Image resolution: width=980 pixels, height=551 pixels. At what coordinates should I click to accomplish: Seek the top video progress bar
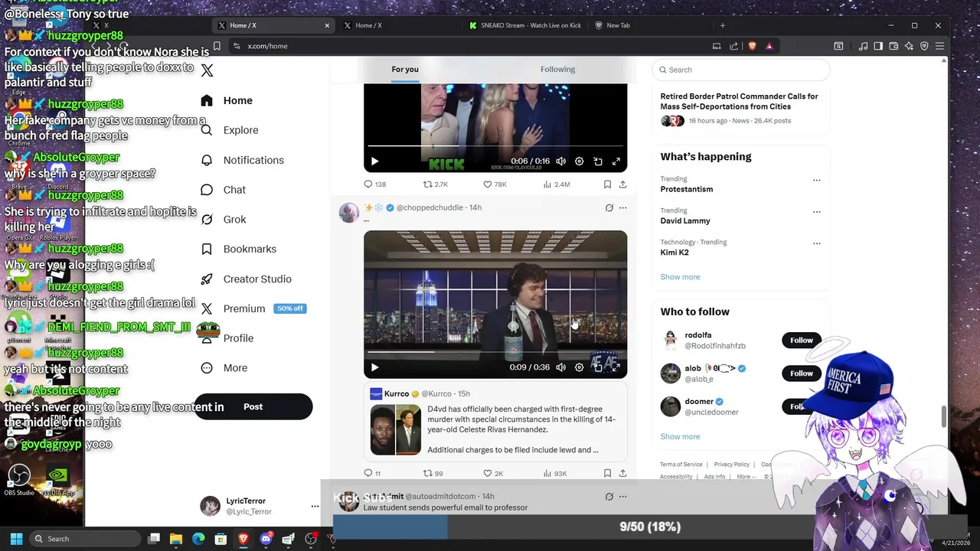point(495,145)
